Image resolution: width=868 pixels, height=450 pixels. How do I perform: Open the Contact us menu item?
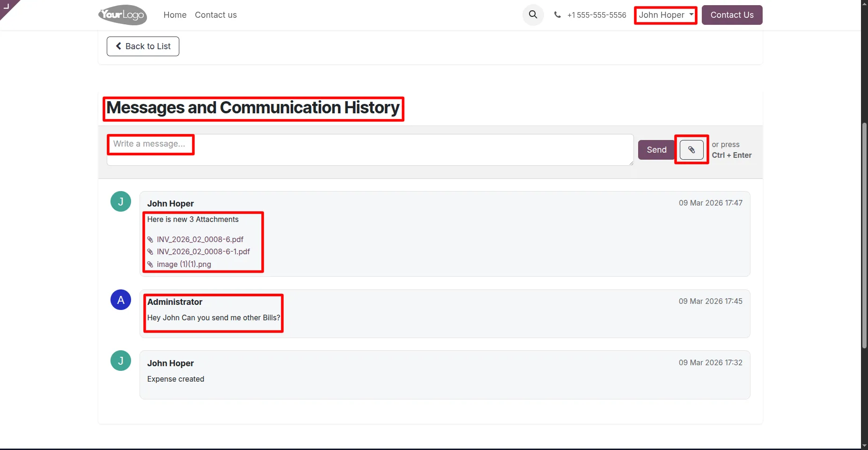pyautogui.click(x=216, y=15)
